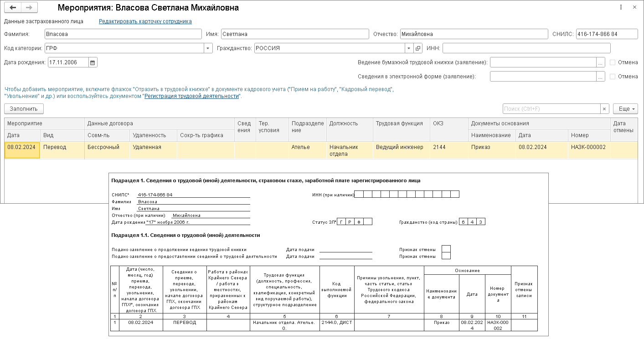Open selection for Ведение бумажной трудовой книжки
The image size is (644, 339).
601,62
